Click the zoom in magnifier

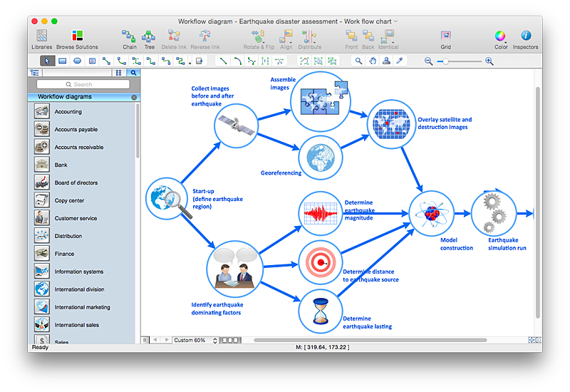point(489,61)
